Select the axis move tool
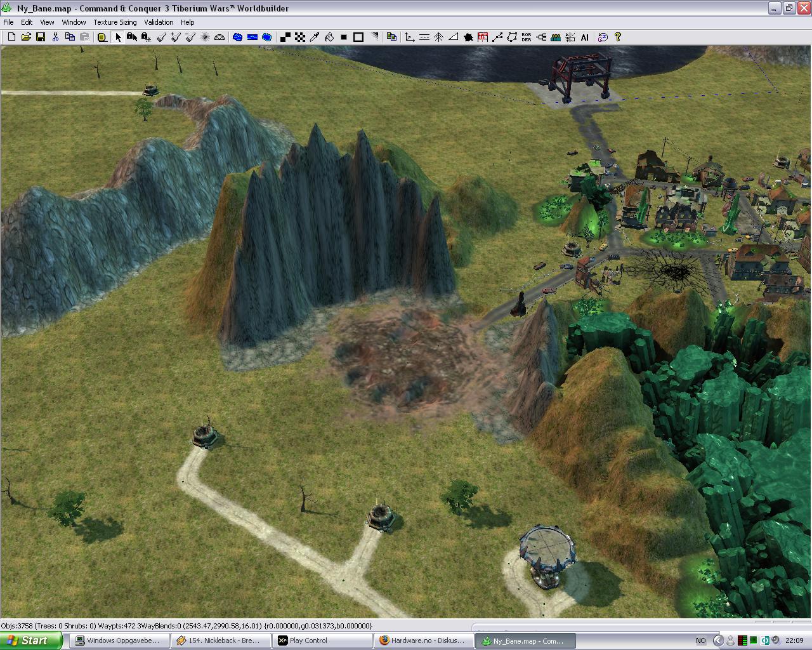 pyautogui.click(x=410, y=37)
